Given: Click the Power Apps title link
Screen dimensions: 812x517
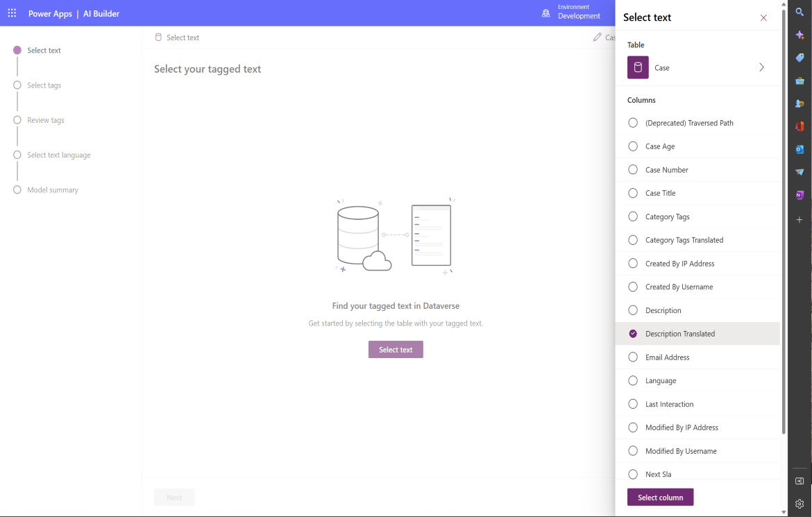Looking at the screenshot, I should click(x=50, y=13).
